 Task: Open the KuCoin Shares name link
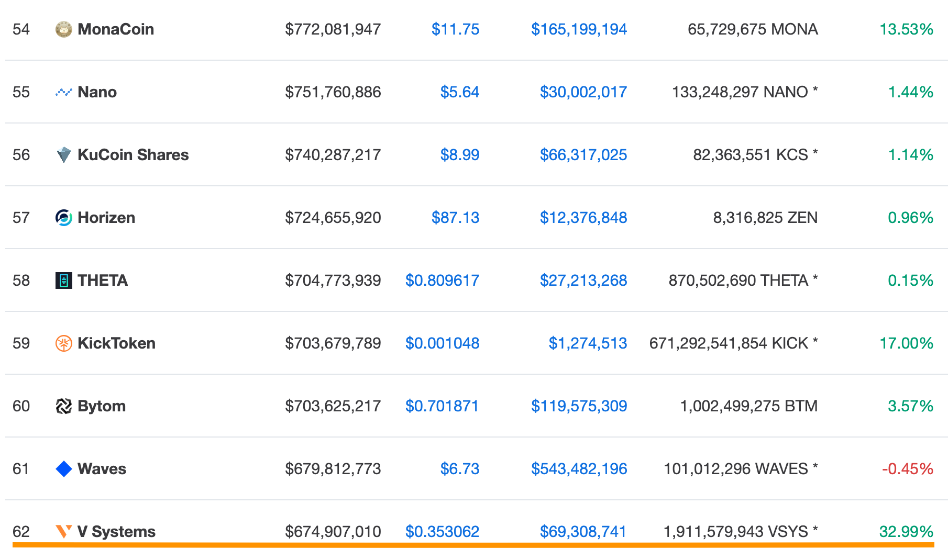point(133,155)
